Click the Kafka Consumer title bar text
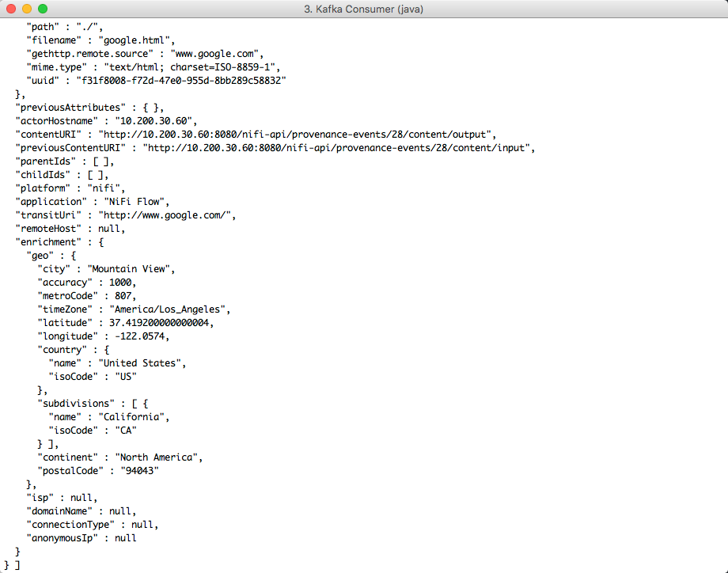This screenshot has height=573, width=728. coord(364,9)
